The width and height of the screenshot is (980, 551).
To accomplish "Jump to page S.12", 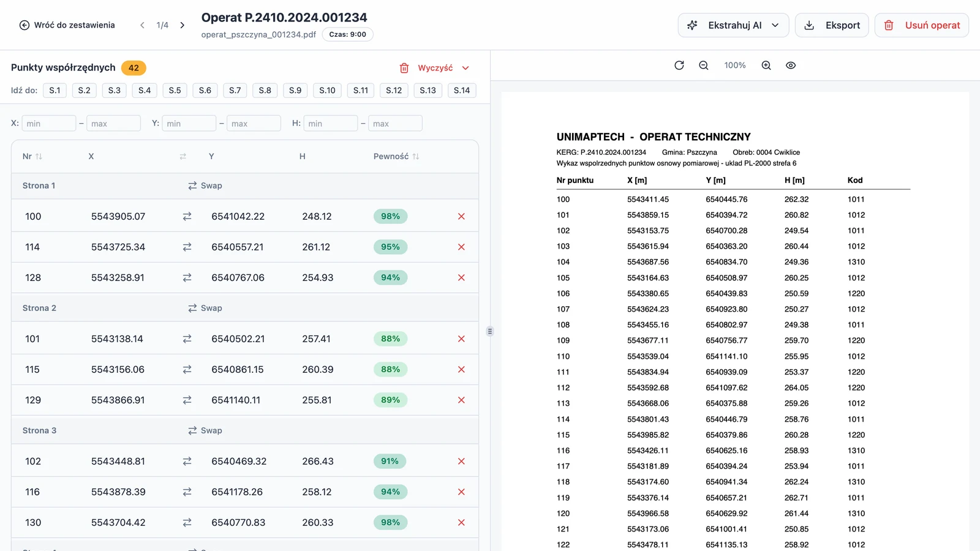I will point(394,91).
